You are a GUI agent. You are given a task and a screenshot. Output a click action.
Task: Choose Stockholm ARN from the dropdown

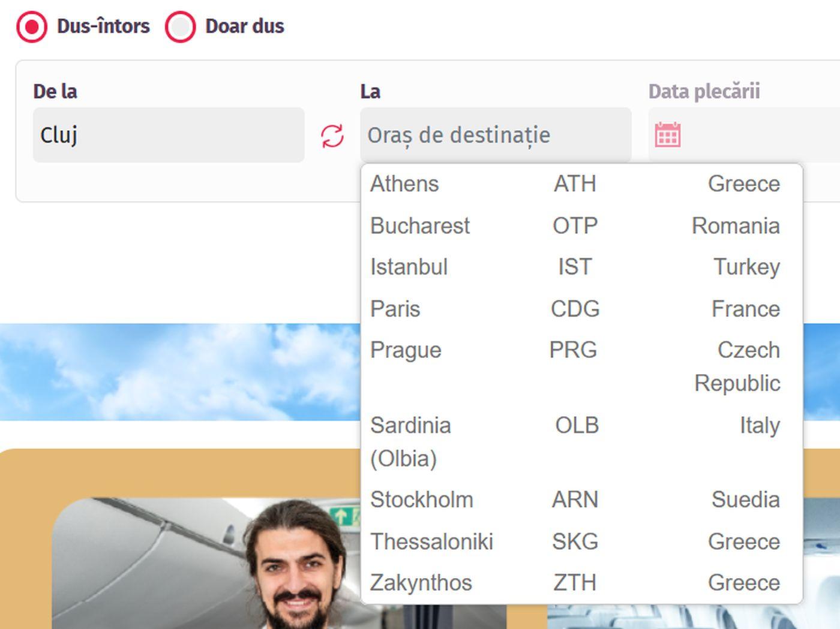(x=574, y=500)
